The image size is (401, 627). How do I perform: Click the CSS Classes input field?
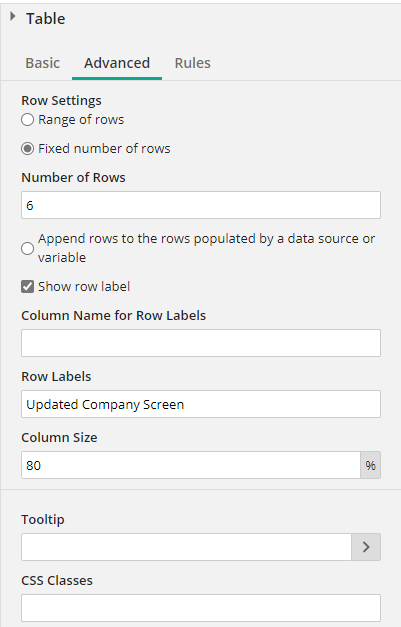[x=201, y=608]
